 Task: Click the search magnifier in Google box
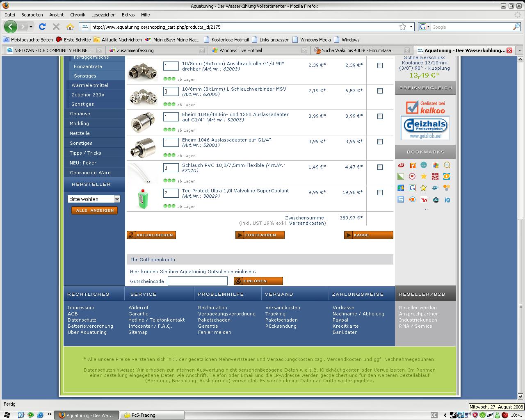pos(516,27)
